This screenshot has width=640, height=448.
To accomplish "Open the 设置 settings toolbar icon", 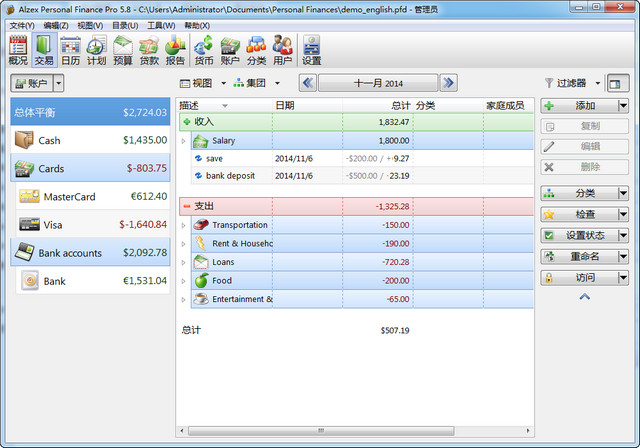I will tap(311, 50).
